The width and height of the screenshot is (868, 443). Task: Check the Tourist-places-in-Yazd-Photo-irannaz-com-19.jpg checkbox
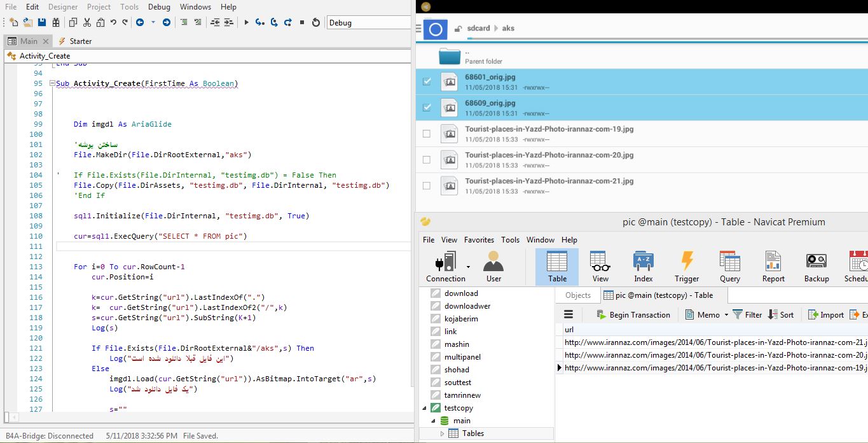(427, 134)
